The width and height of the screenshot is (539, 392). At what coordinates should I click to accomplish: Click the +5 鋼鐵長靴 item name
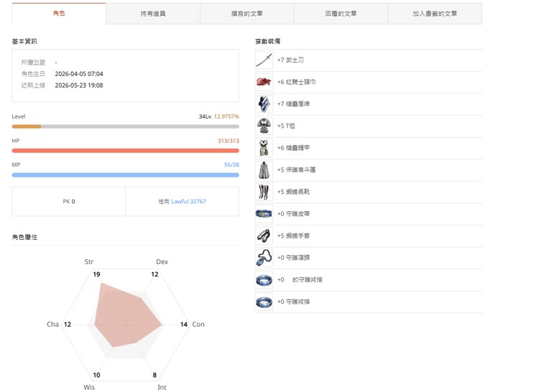tap(293, 192)
